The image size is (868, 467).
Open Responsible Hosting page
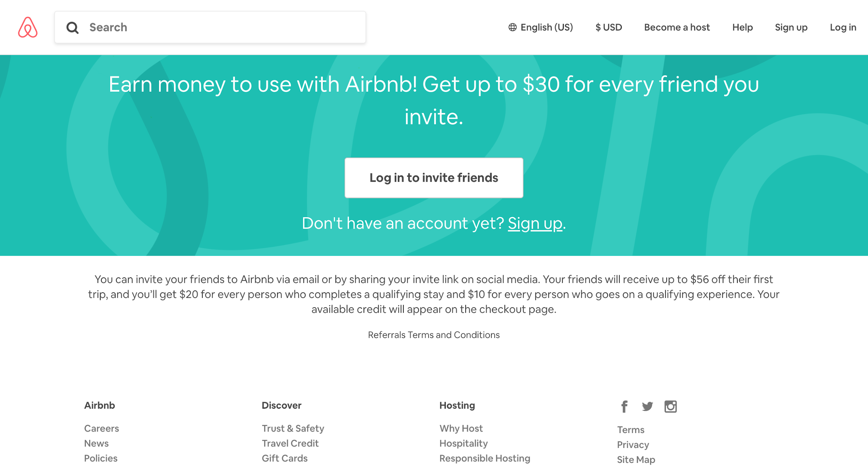pyautogui.click(x=485, y=458)
